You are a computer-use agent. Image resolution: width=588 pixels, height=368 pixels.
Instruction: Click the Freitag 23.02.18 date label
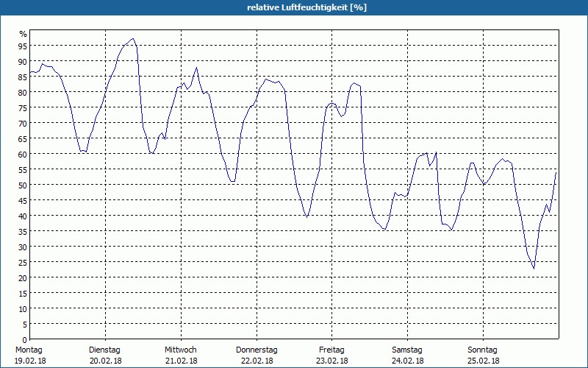tap(332, 355)
